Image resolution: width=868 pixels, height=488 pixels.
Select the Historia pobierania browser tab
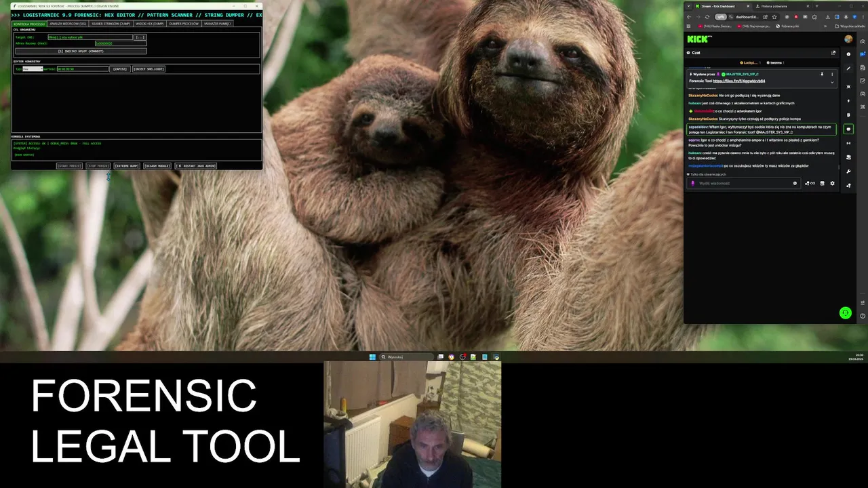pyautogui.click(x=782, y=6)
